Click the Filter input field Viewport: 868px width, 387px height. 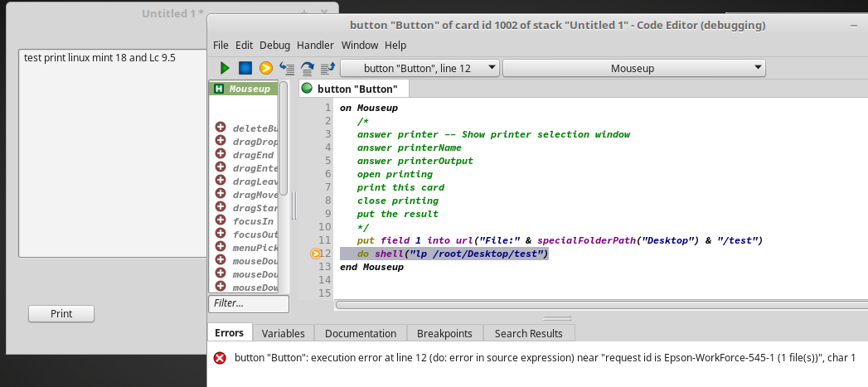click(248, 304)
